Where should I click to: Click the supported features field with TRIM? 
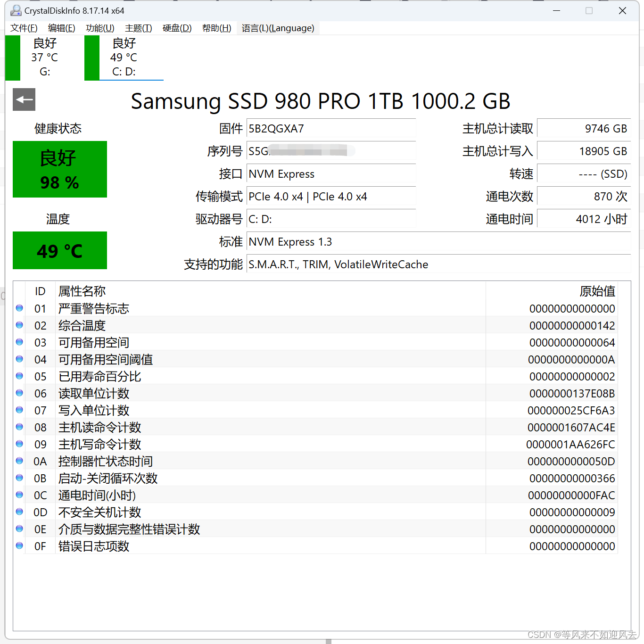(438, 264)
